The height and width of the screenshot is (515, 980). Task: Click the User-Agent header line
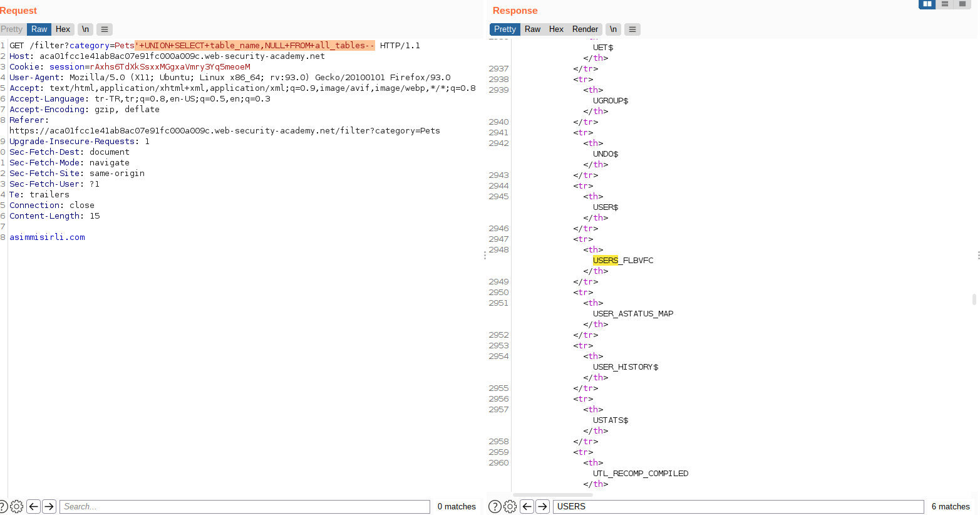[x=230, y=78]
